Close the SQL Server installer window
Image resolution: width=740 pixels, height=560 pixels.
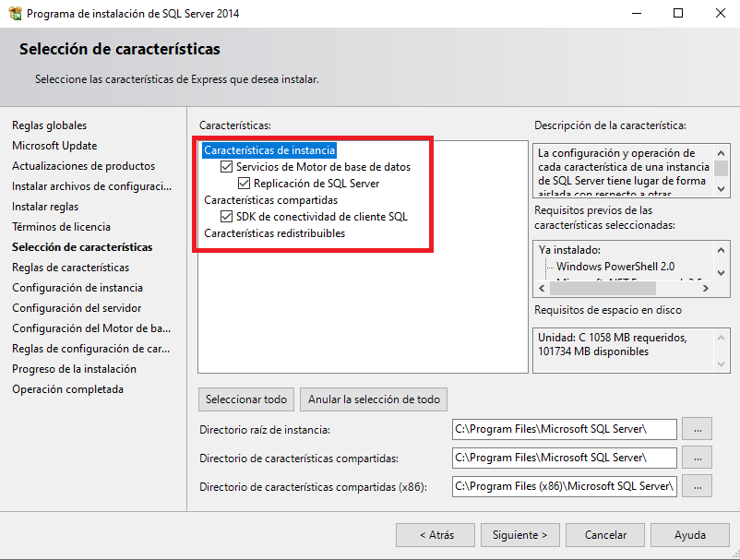click(x=721, y=13)
